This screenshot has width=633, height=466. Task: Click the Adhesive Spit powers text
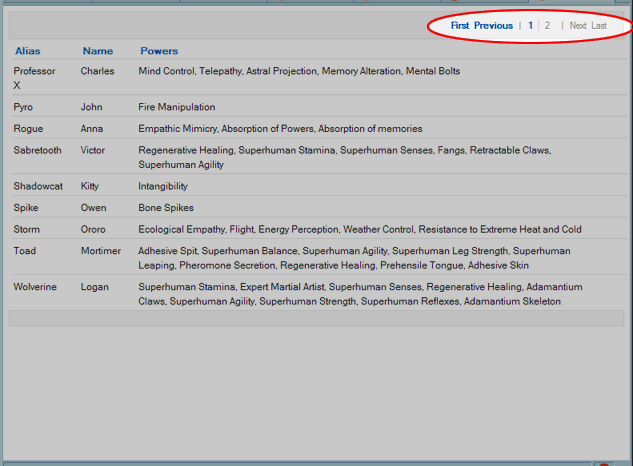pos(354,258)
